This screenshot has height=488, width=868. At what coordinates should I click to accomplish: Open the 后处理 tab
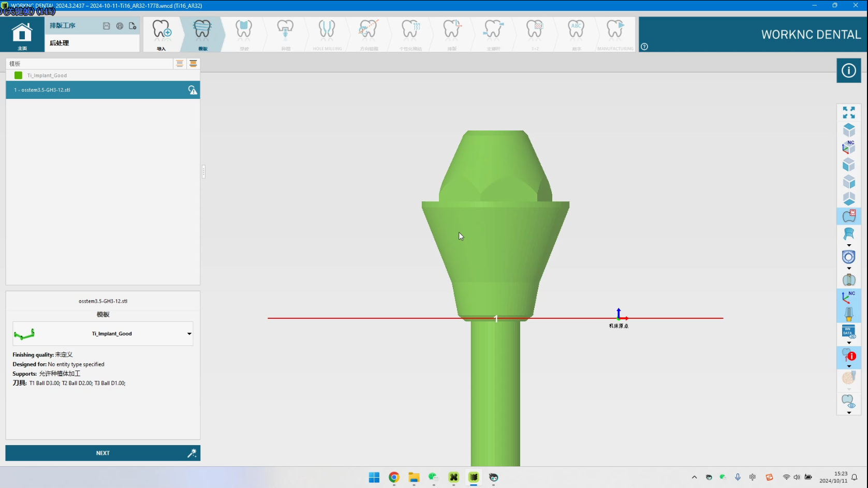[60, 43]
